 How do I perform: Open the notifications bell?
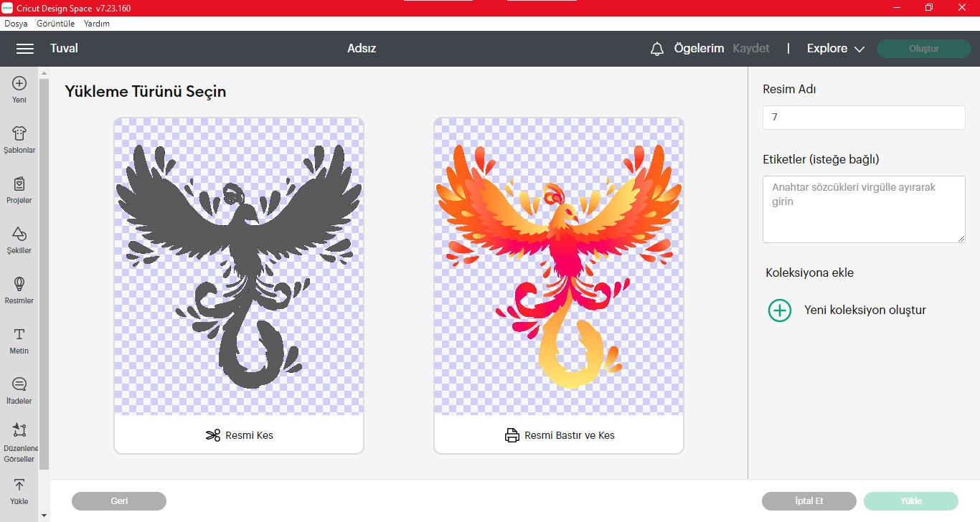[656, 49]
